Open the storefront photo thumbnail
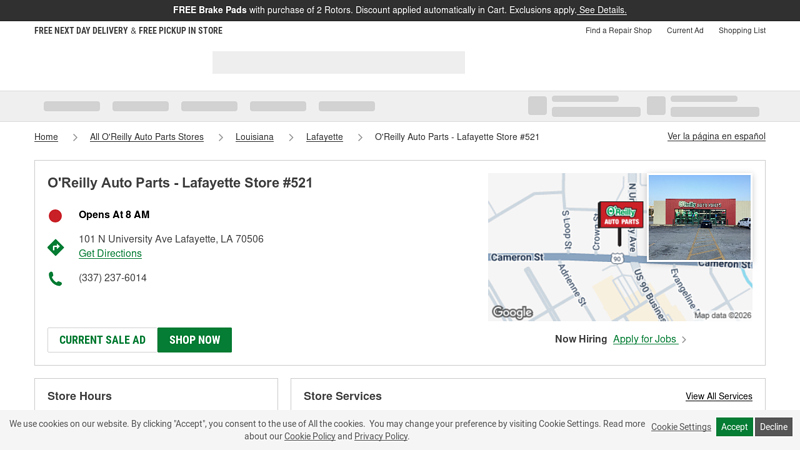 click(x=699, y=217)
